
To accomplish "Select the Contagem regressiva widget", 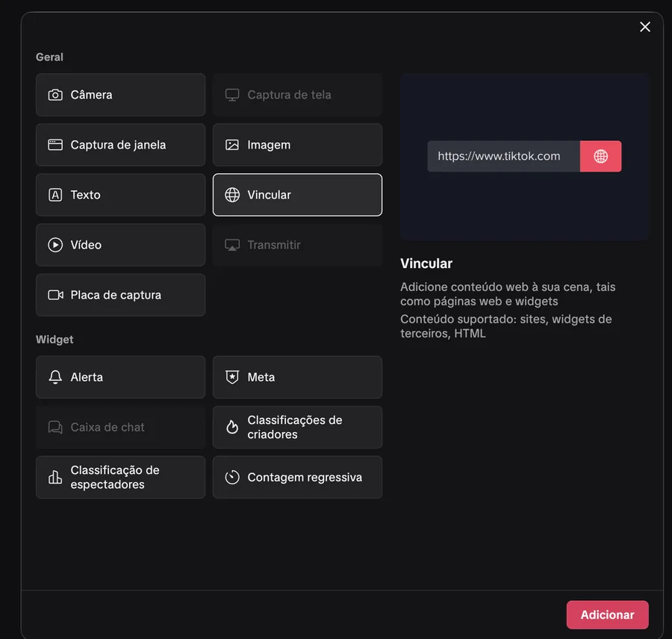I will (297, 477).
